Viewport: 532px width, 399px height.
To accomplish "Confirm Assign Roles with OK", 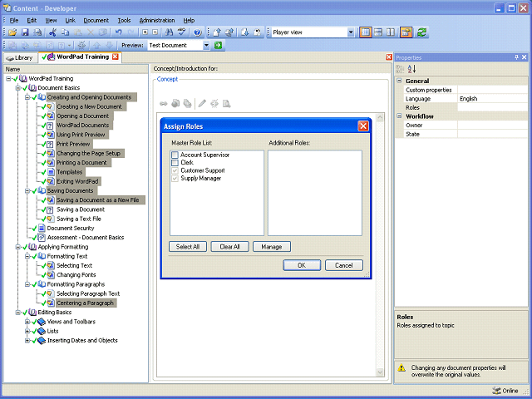I will (302, 265).
